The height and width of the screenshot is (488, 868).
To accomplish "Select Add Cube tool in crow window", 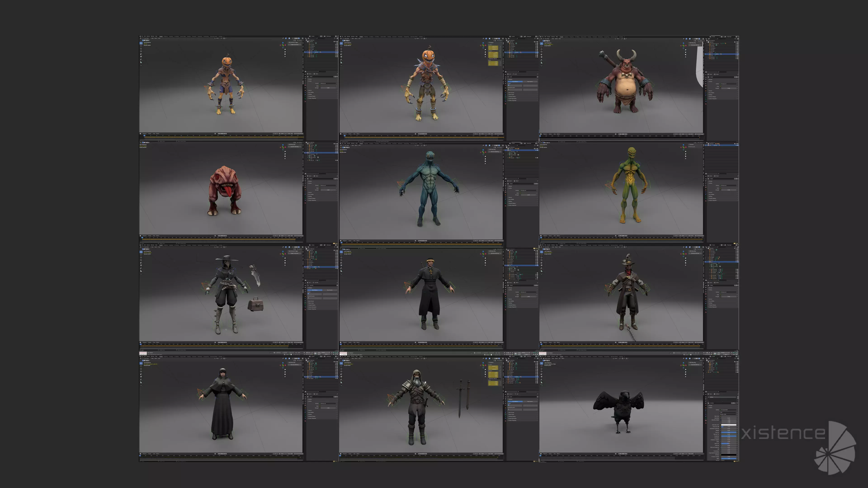I will (542, 385).
